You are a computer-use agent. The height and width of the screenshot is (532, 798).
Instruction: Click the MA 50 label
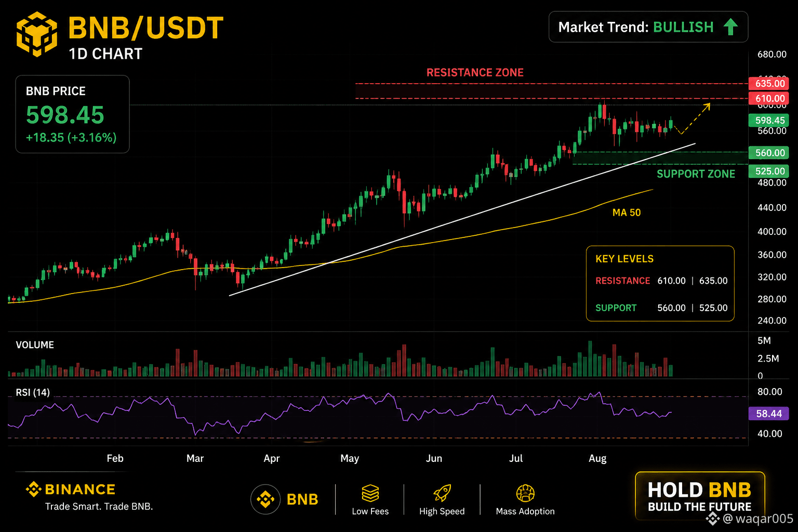tap(627, 212)
